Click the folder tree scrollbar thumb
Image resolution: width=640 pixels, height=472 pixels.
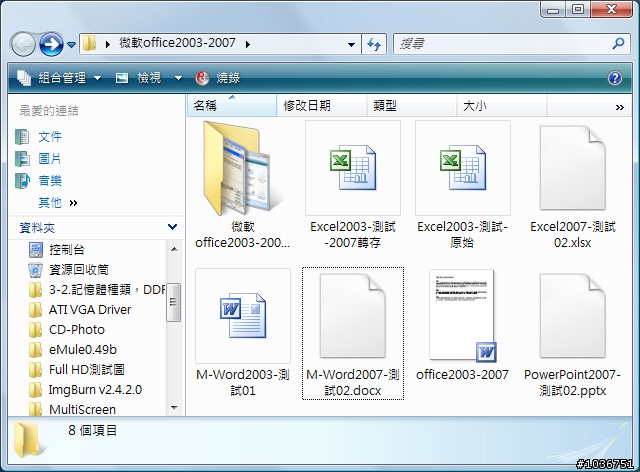(173, 302)
